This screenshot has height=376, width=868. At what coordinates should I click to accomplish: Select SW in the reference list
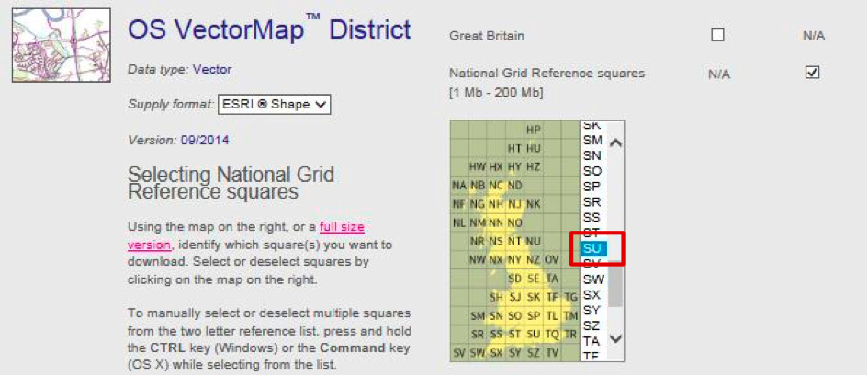point(594,279)
